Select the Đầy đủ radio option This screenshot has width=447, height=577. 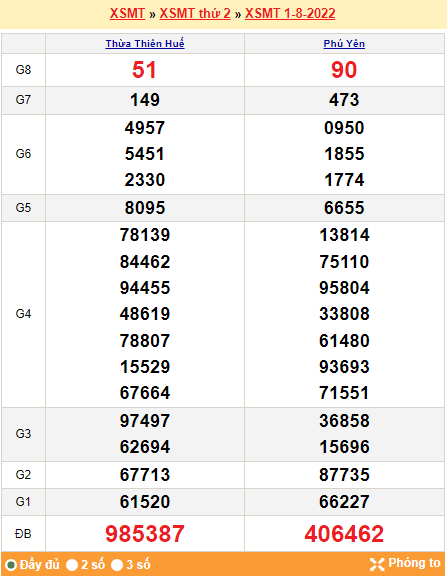click(11, 564)
